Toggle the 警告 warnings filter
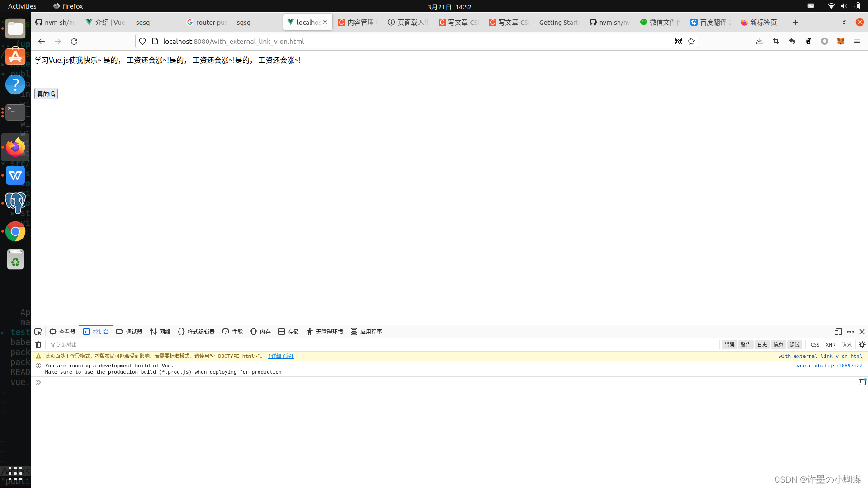Screen dimensions: 868x488 [x=745, y=345]
